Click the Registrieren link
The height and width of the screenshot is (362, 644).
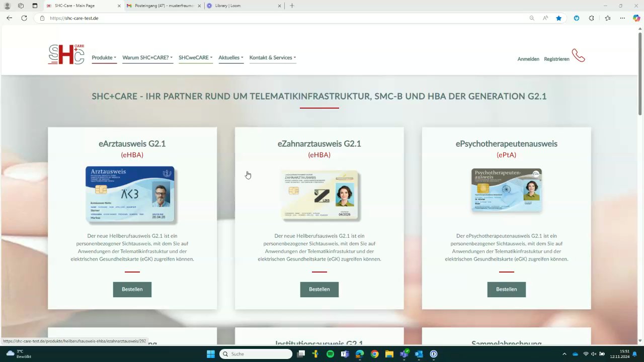tap(556, 59)
